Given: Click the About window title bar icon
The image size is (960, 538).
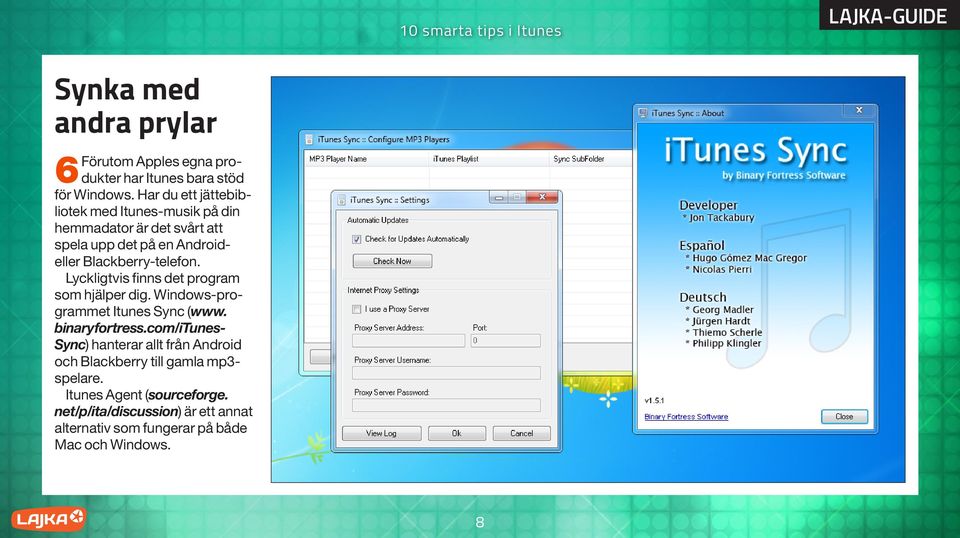Looking at the screenshot, I should tap(643, 113).
